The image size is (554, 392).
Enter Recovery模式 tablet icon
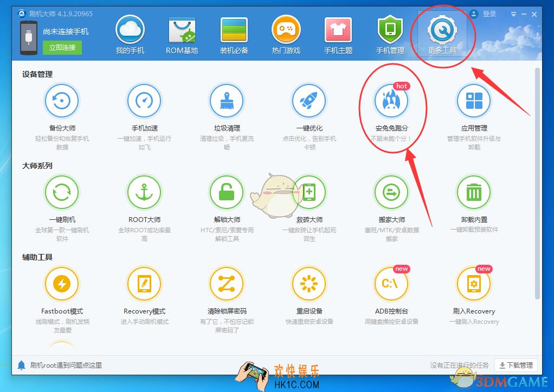coord(144,284)
